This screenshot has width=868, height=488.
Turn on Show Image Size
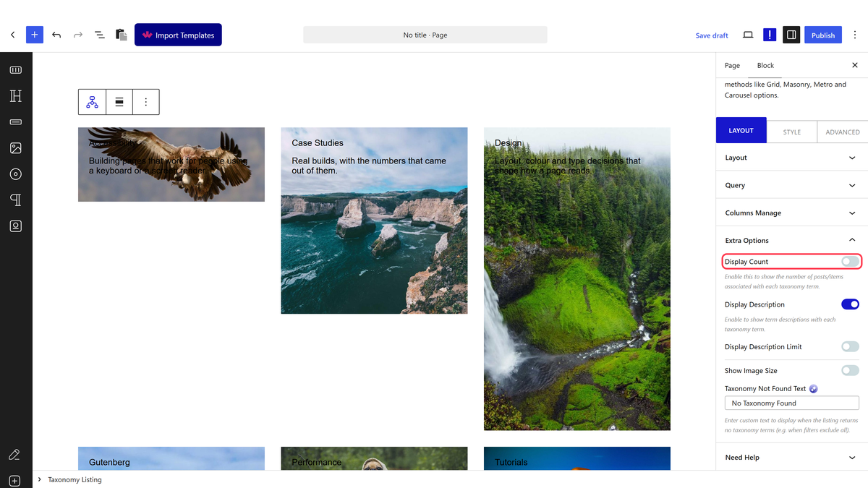[850, 371]
